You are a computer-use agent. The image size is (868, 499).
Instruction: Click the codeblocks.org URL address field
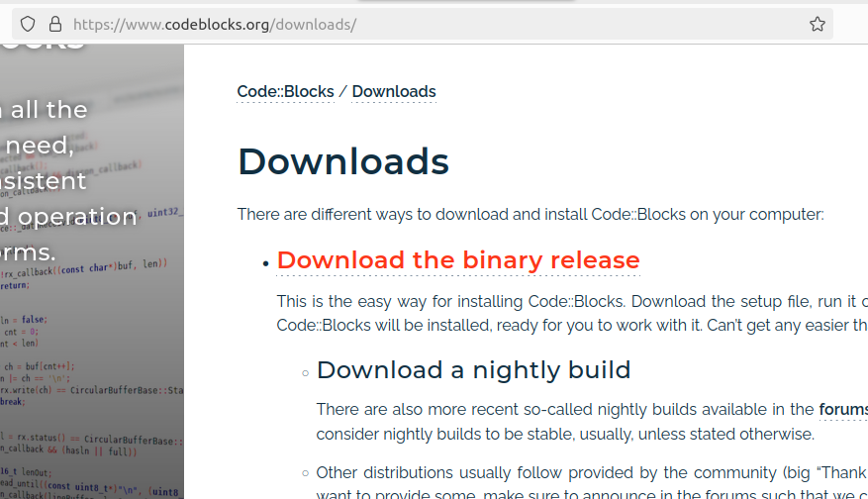(423, 25)
